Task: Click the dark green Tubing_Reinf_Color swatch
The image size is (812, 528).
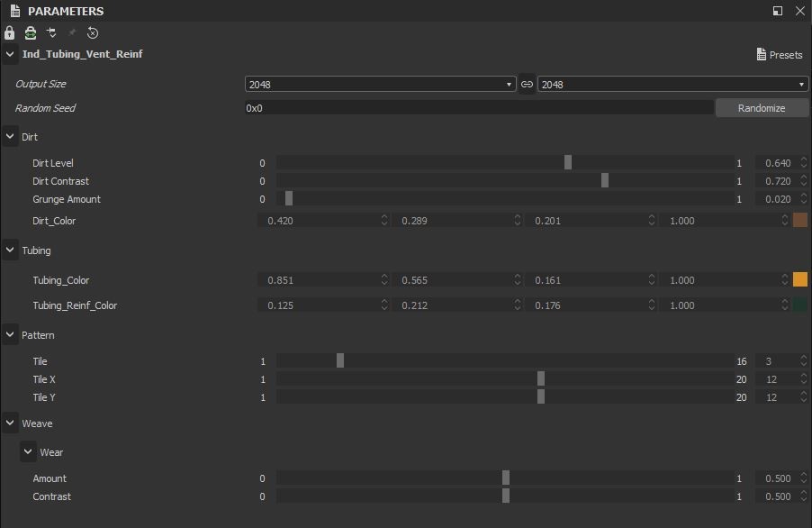Action: click(x=800, y=305)
